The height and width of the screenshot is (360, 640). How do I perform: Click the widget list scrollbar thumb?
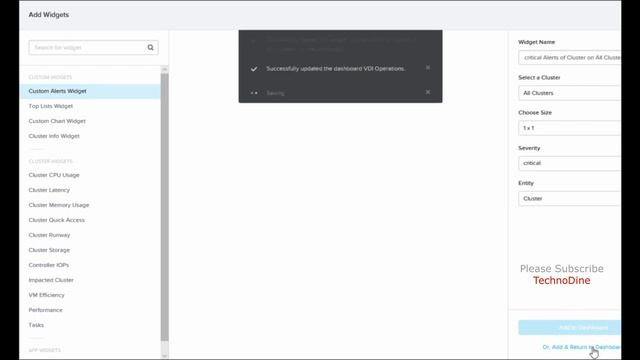(164, 207)
